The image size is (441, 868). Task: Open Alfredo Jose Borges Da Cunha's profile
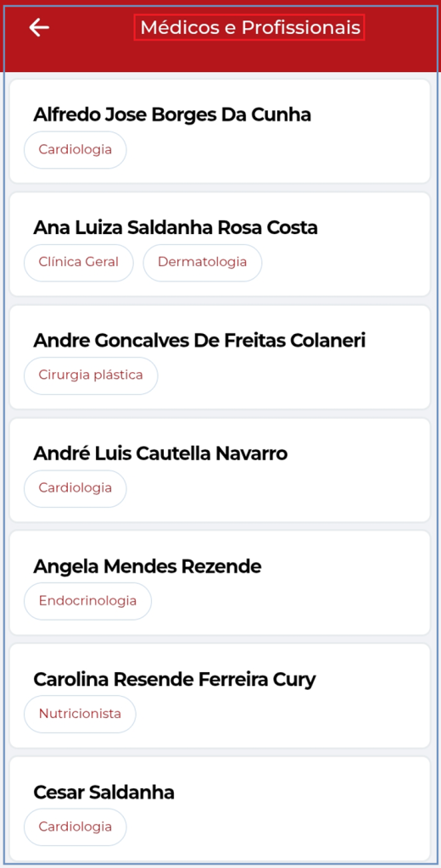220,131
